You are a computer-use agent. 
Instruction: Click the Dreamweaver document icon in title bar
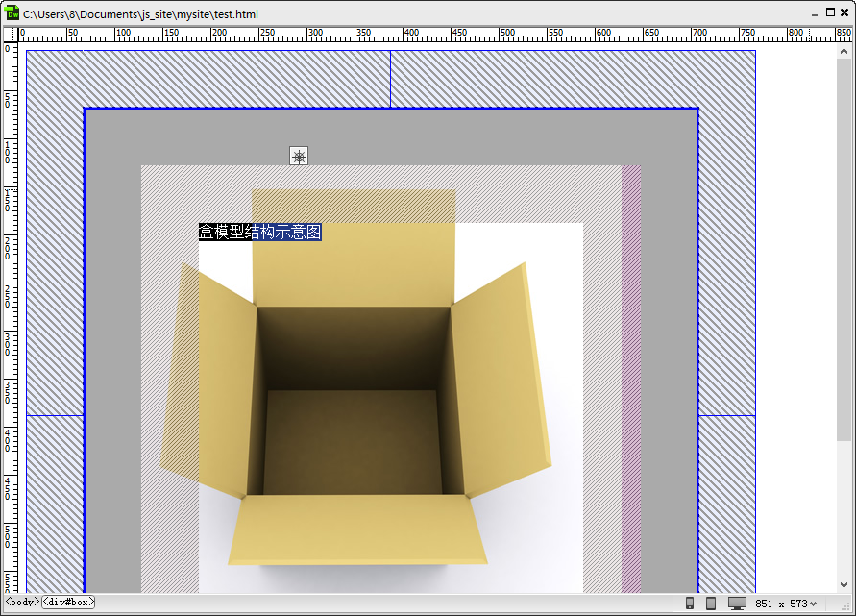12,13
